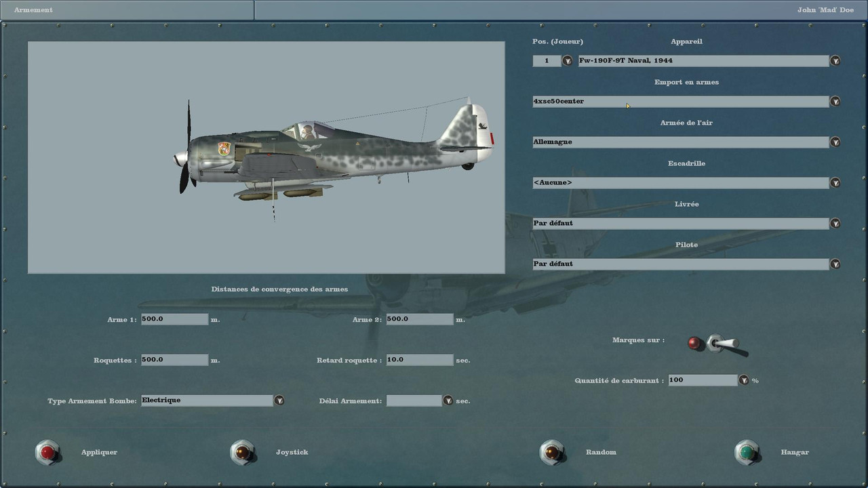
Task: Click the Armement title tab
Action: click(x=127, y=10)
